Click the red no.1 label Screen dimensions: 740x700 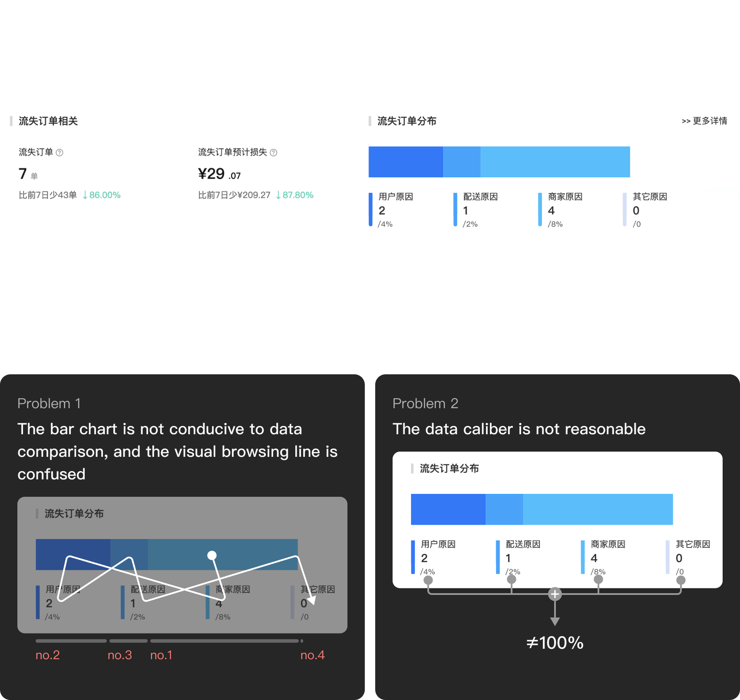[x=161, y=655]
